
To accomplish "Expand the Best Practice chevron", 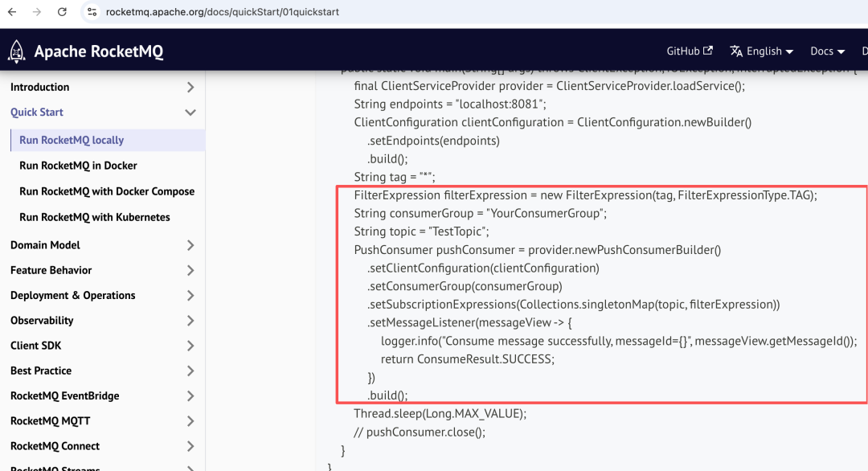I will pos(190,371).
